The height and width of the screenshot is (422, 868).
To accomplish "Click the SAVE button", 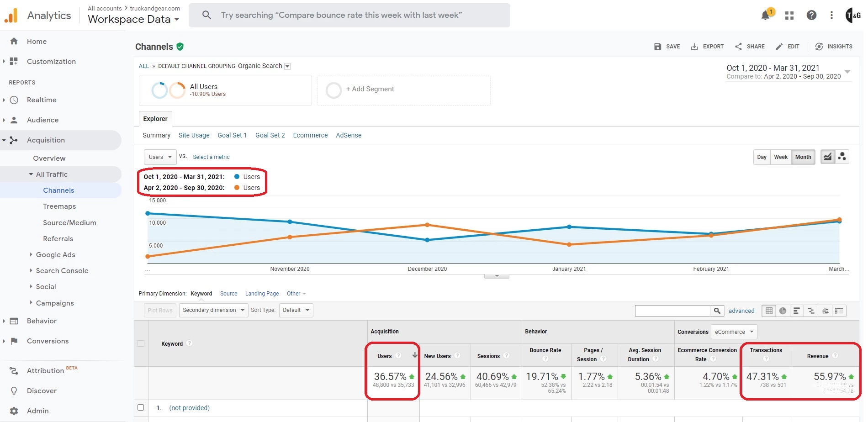I will point(667,47).
